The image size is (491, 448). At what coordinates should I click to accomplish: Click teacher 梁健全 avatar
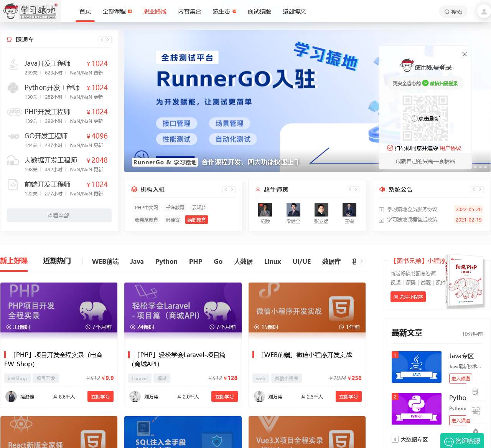293,210
